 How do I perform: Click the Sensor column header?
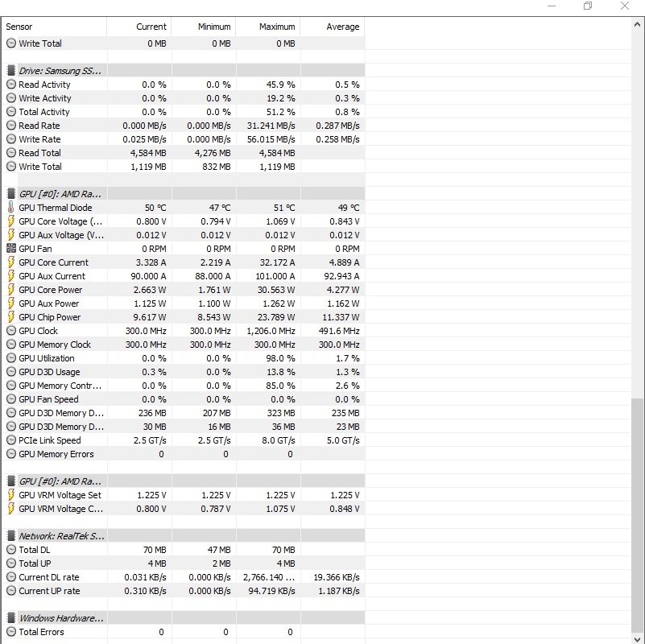[x=54, y=27]
